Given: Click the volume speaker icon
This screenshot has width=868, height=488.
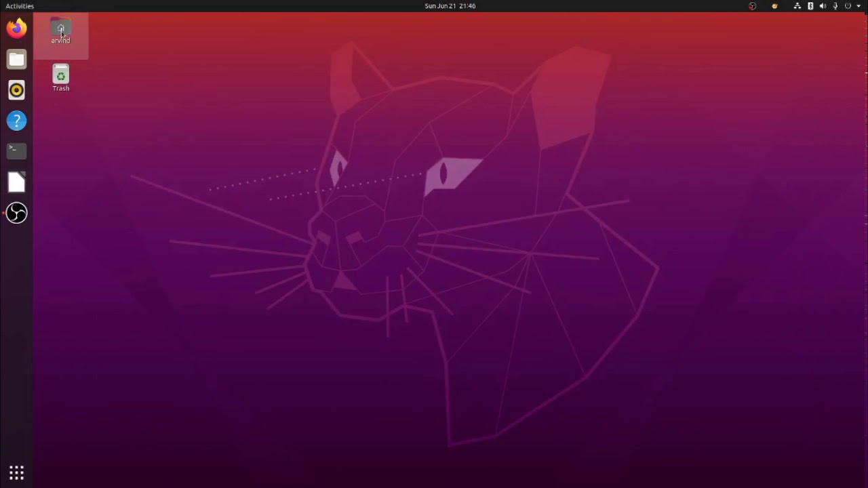Looking at the screenshot, I should 823,6.
